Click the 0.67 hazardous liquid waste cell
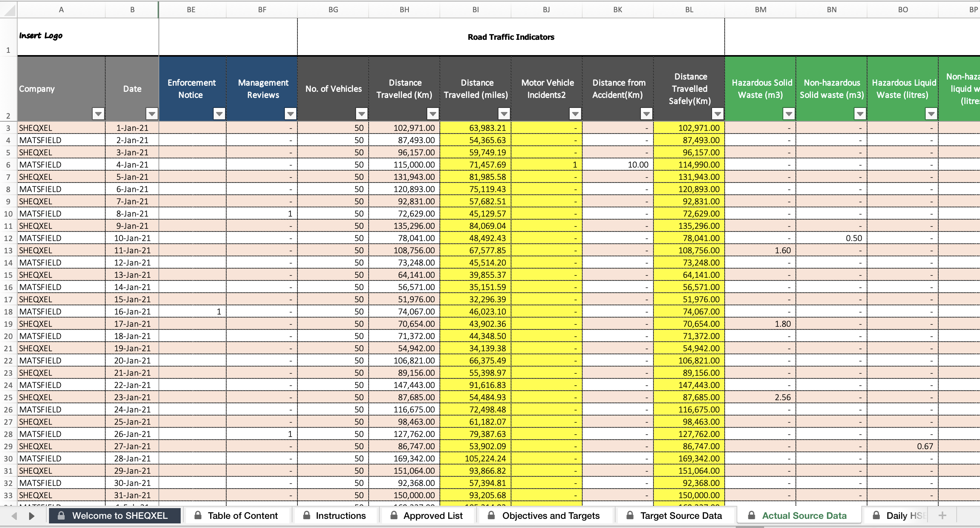The image size is (980, 528). click(x=903, y=446)
